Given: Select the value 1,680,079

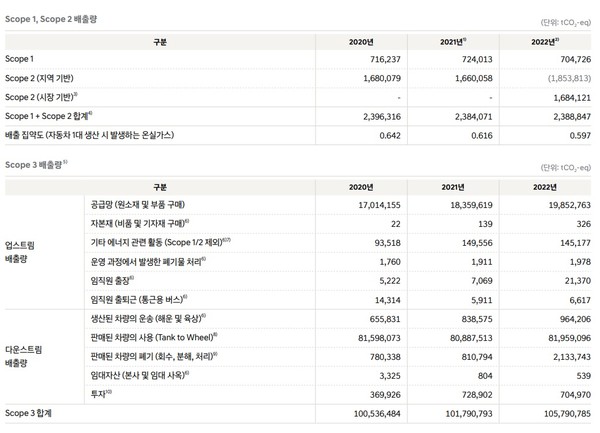Looking at the screenshot, I should pos(382,78).
